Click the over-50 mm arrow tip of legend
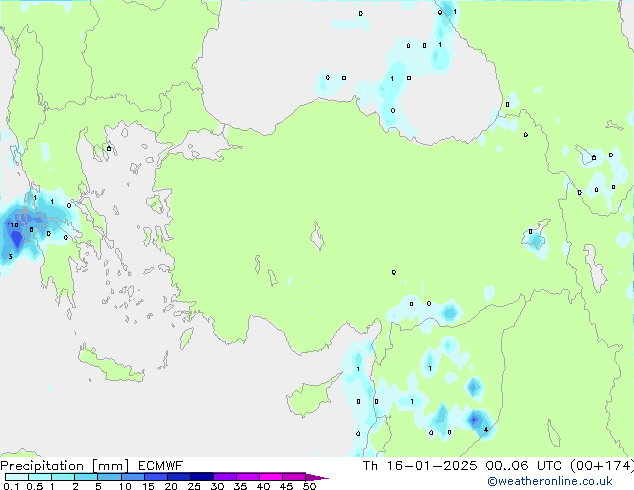This screenshot has height=490, width=634. pyautogui.click(x=317, y=477)
